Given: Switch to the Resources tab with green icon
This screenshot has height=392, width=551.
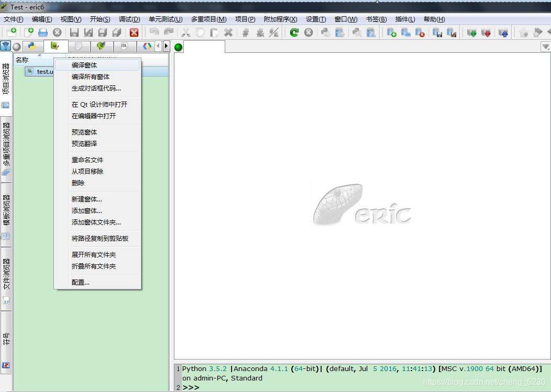Looking at the screenshot, I should click(x=101, y=46).
